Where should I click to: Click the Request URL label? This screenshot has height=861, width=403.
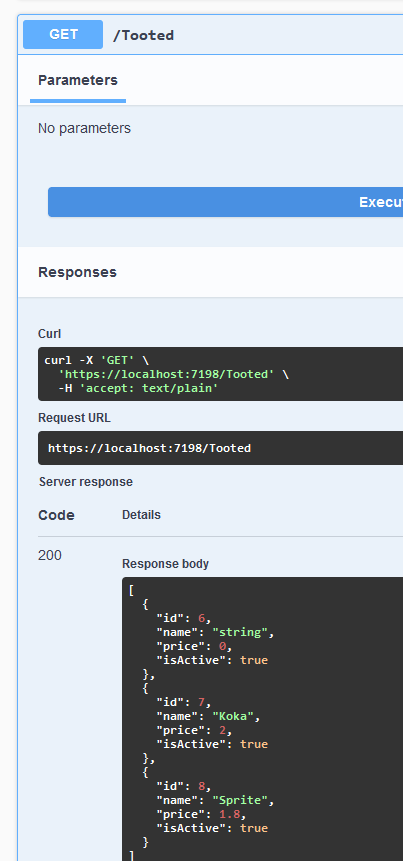[74, 418]
